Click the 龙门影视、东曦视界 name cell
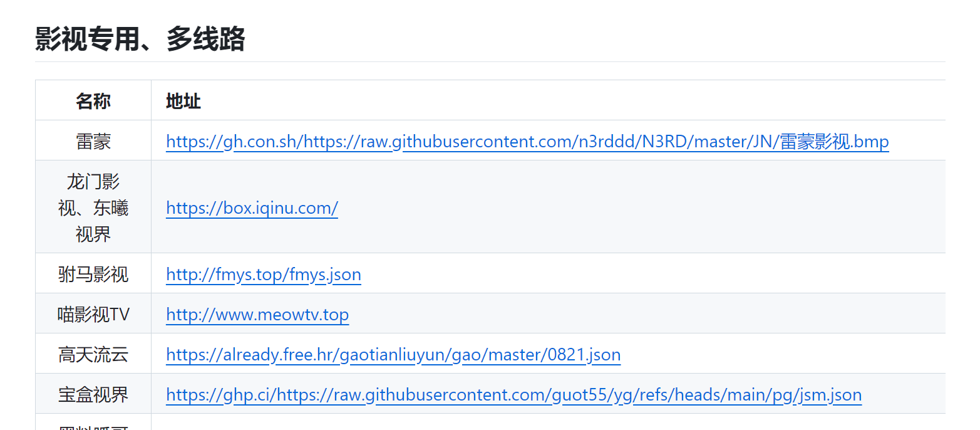The image size is (980, 430). (x=93, y=207)
